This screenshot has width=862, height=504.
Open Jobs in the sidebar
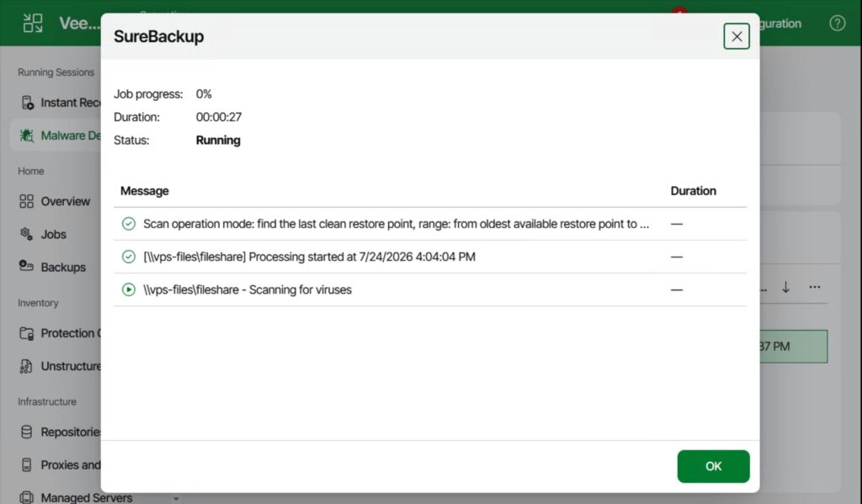pos(53,234)
